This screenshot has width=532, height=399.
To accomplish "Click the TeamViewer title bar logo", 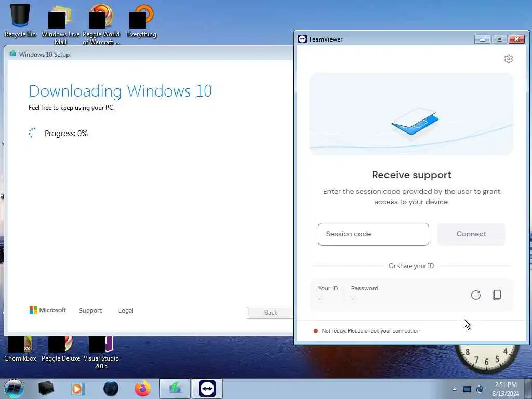I will (302, 39).
